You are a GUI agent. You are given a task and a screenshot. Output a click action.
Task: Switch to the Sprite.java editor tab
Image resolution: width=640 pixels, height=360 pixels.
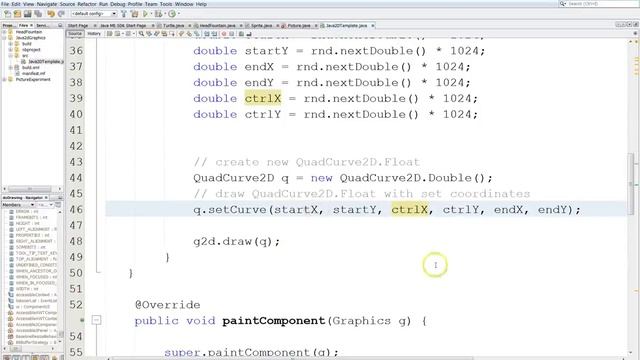(261, 25)
